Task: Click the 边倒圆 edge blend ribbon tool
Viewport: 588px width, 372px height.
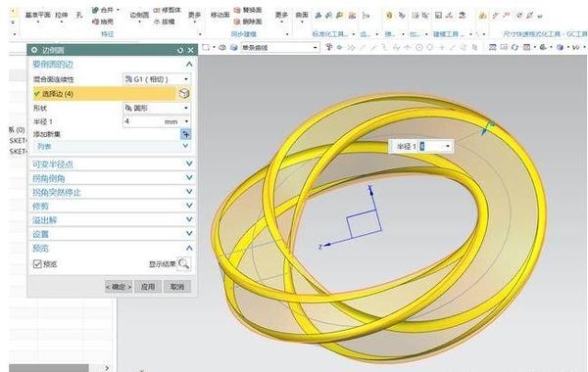Action: [x=139, y=15]
